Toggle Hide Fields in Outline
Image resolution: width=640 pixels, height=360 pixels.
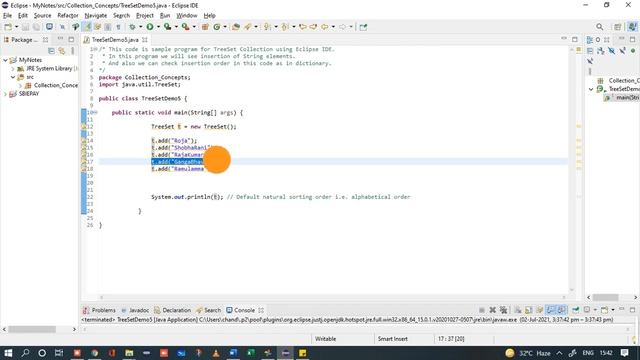click(x=611, y=51)
